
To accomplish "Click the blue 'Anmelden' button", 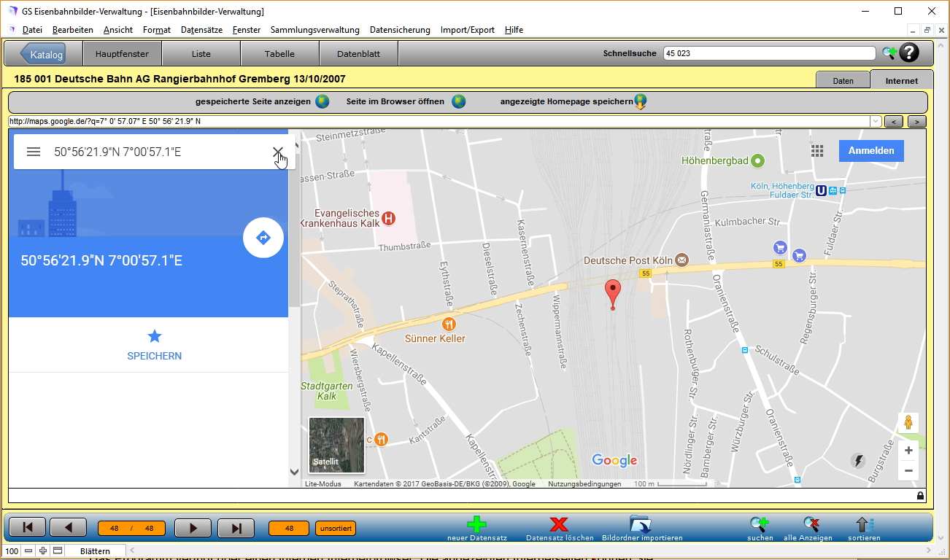I will [871, 150].
